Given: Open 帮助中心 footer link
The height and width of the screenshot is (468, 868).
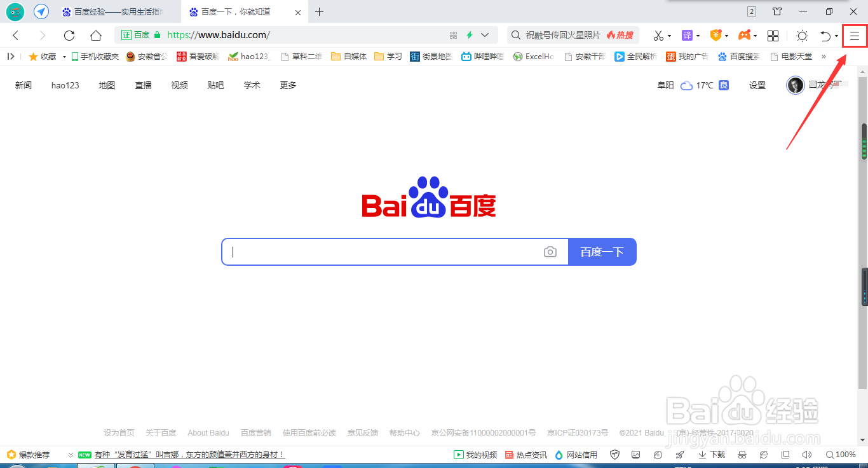Looking at the screenshot, I should 405,433.
